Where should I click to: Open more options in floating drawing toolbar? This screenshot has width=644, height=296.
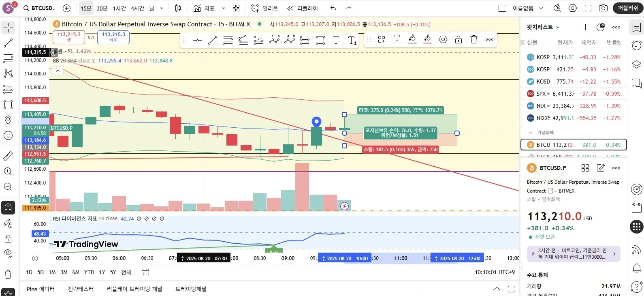[489, 39]
